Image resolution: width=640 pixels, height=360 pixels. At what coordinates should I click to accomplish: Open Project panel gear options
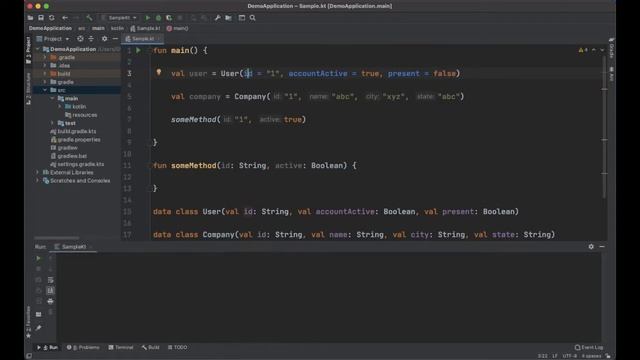click(x=104, y=39)
